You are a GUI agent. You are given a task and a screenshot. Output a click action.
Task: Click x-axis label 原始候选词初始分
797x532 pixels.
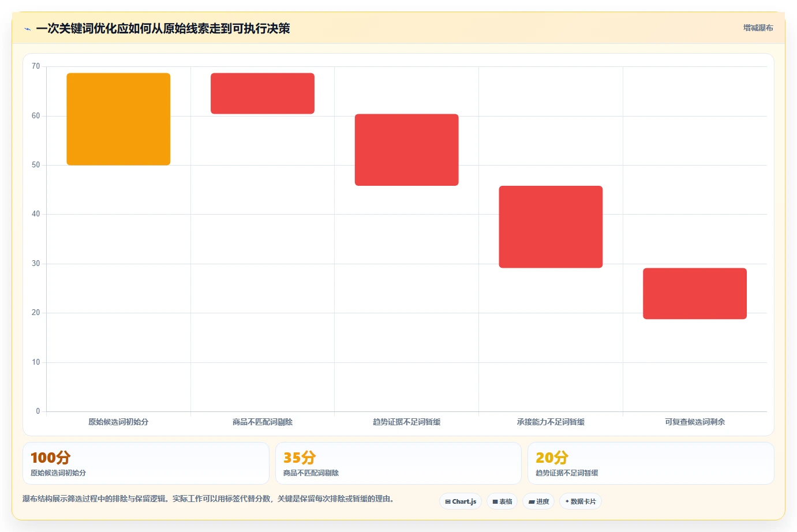pyautogui.click(x=118, y=422)
